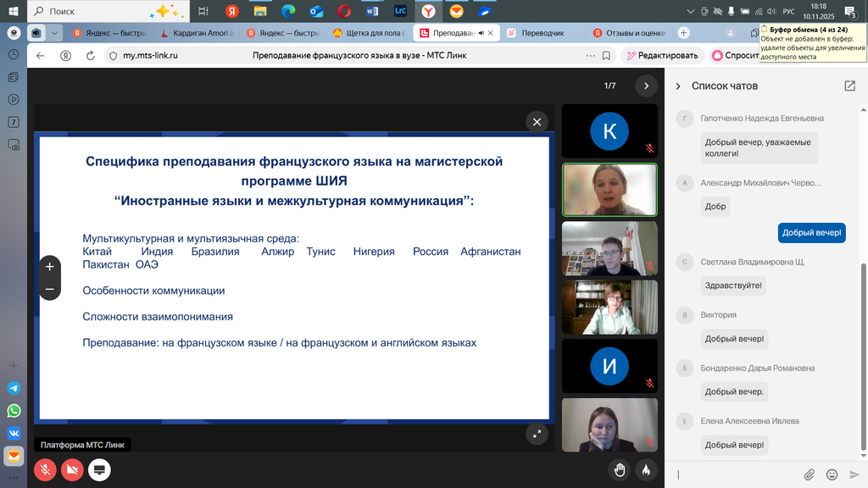Zoom in on the presentation slide
The image size is (868, 488).
click(x=49, y=267)
